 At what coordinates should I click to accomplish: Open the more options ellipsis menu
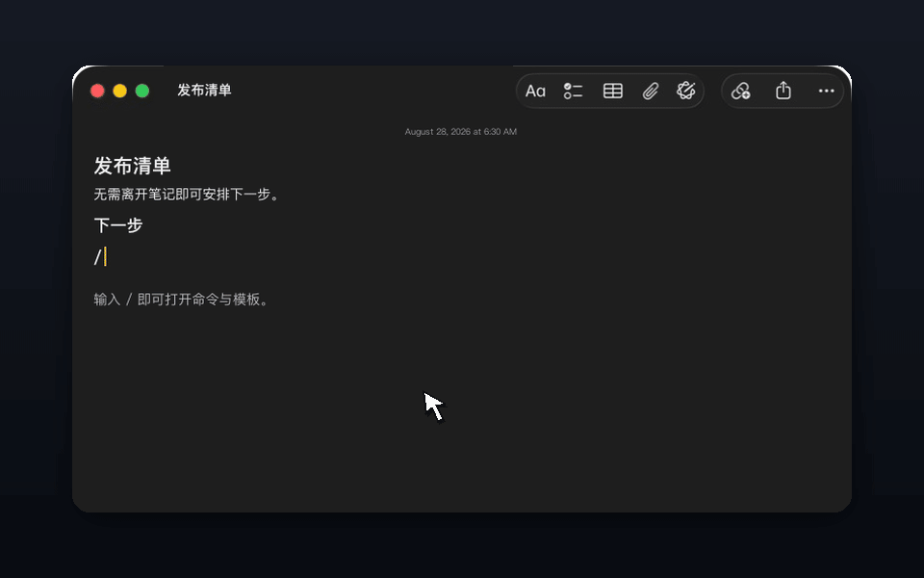(826, 91)
